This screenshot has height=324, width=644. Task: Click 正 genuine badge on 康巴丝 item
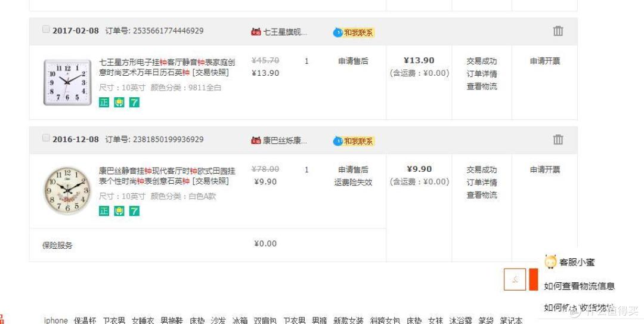click(x=104, y=211)
